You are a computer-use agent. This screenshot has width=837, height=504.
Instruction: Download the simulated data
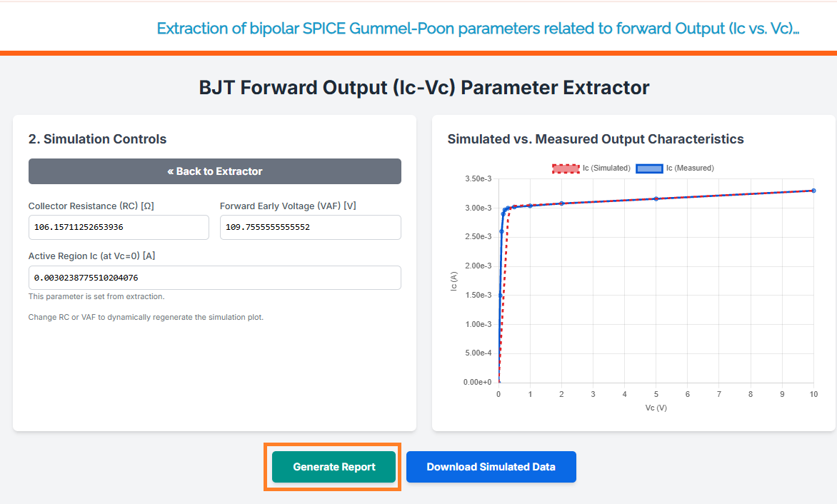(491, 467)
